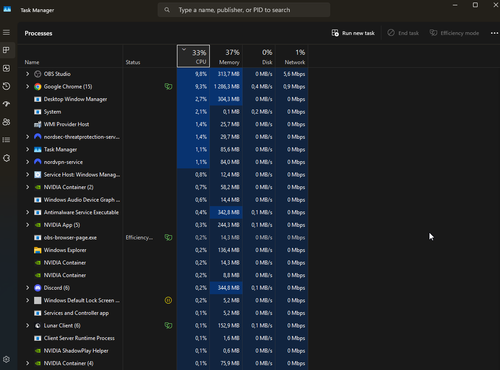Viewport: 500px width, 370px height.
Task: Open the Details sidebar icon
Action: coord(6,140)
